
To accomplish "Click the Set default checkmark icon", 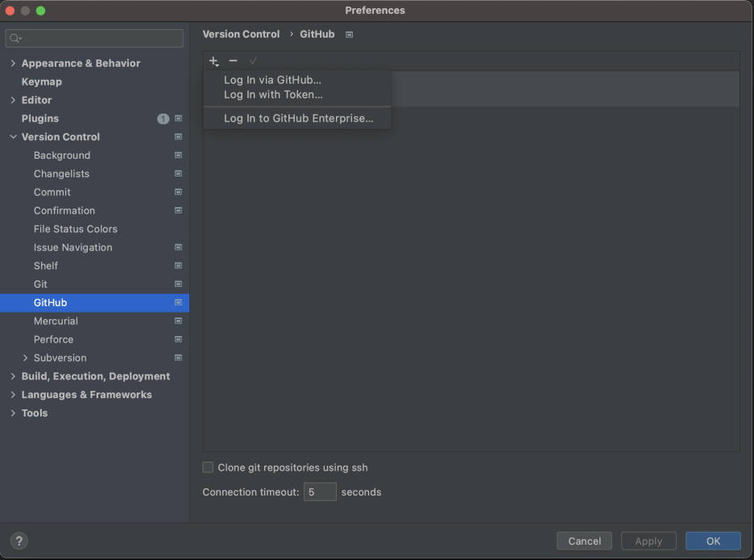I will (253, 60).
